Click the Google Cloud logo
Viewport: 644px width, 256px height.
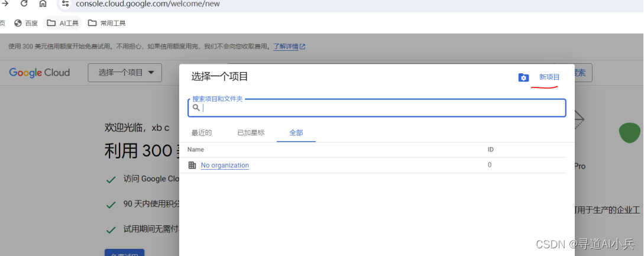click(x=40, y=73)
